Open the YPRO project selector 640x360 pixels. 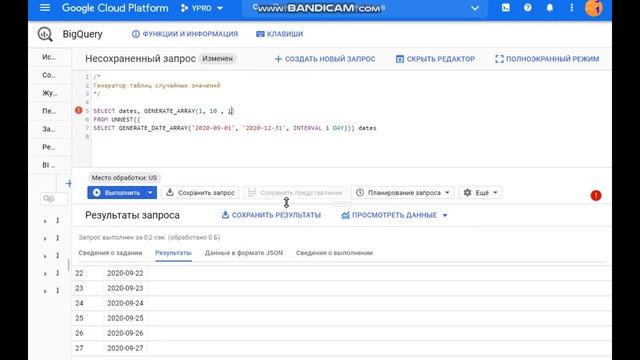point(202,8)
